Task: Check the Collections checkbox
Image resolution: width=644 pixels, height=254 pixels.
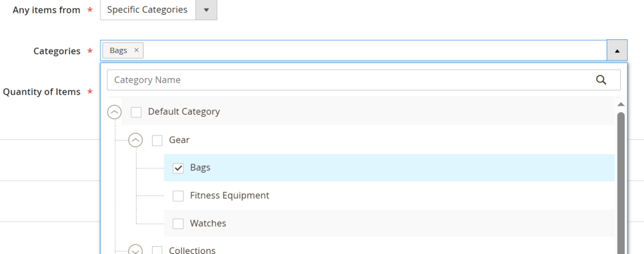Action: point(157,250)
